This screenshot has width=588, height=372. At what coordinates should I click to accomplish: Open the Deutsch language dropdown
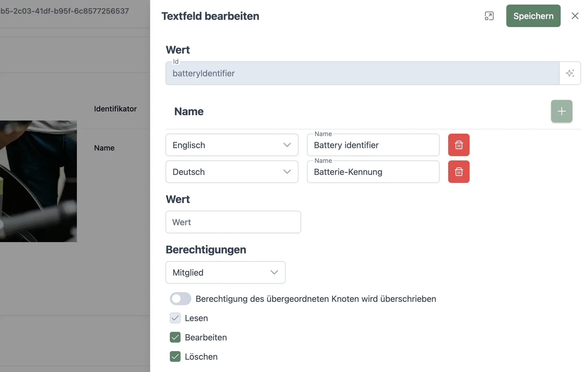(232, 172)
